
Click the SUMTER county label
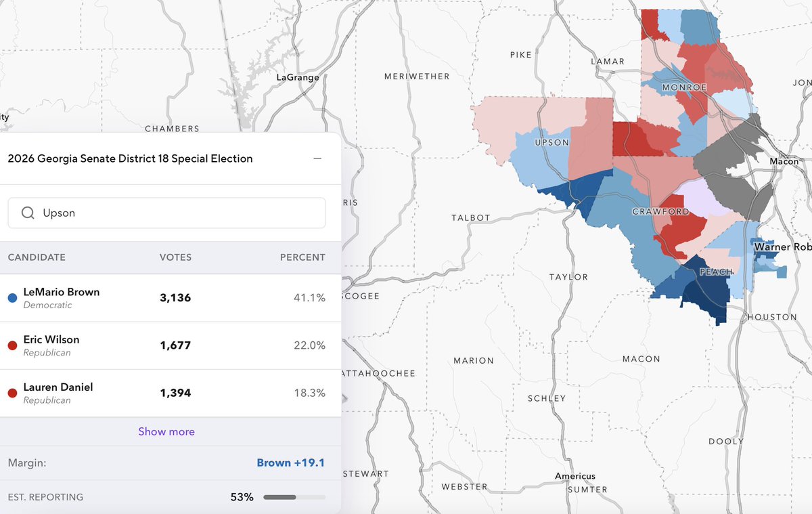click(587, 489)
